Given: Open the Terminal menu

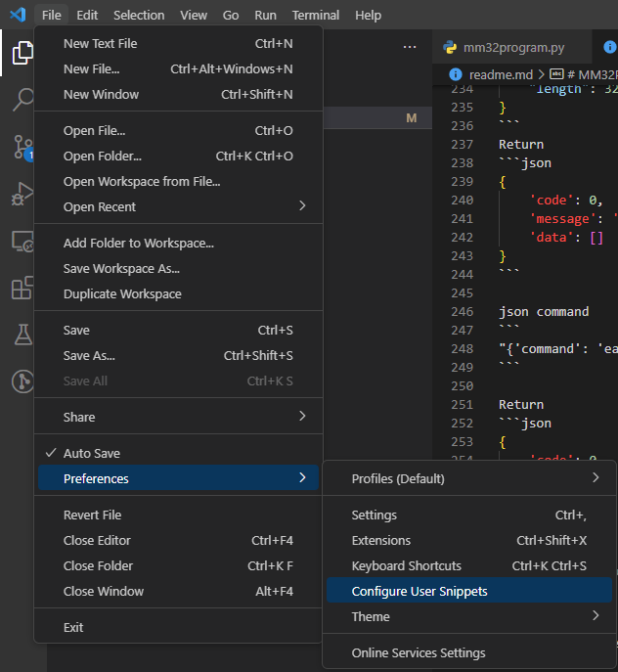Looking at the screenshot, I should pyautogui.click(x=316, y=15).
